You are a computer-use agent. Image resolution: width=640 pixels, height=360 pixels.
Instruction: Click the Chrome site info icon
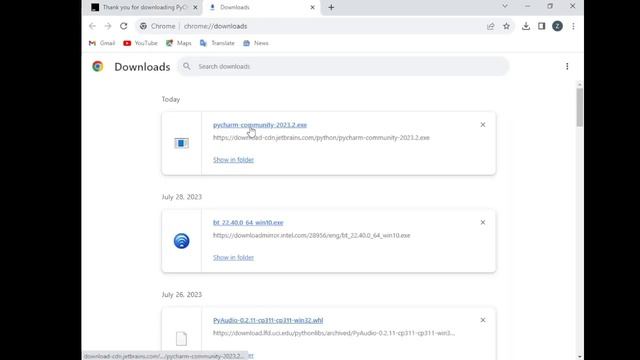(143, 26)
